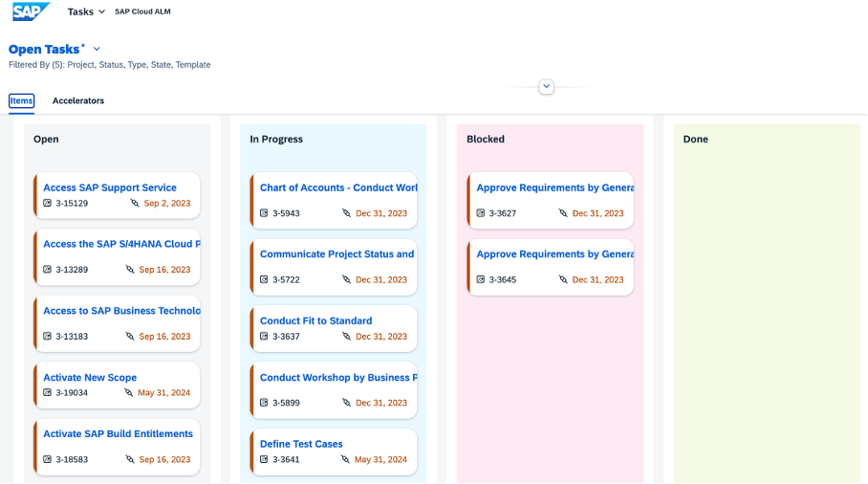Click task ID 3-3641
Image resolution: width=868 pixels, height=484 pixels.
(286, 459)
